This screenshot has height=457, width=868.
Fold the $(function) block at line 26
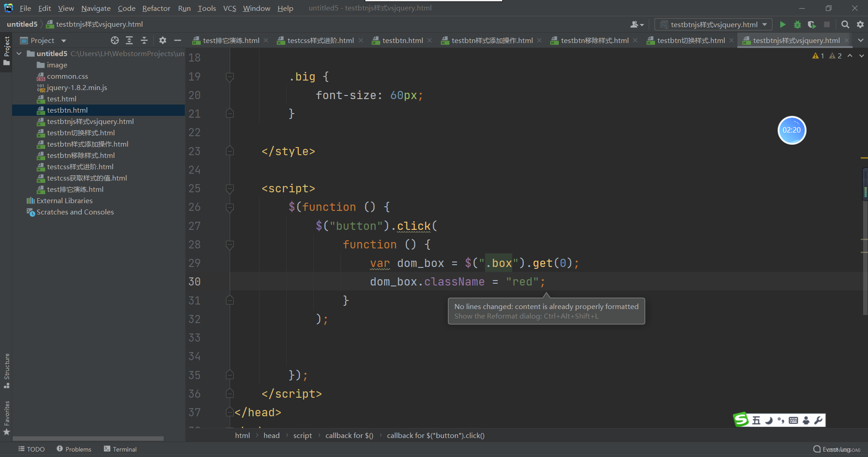pos(230,207)
